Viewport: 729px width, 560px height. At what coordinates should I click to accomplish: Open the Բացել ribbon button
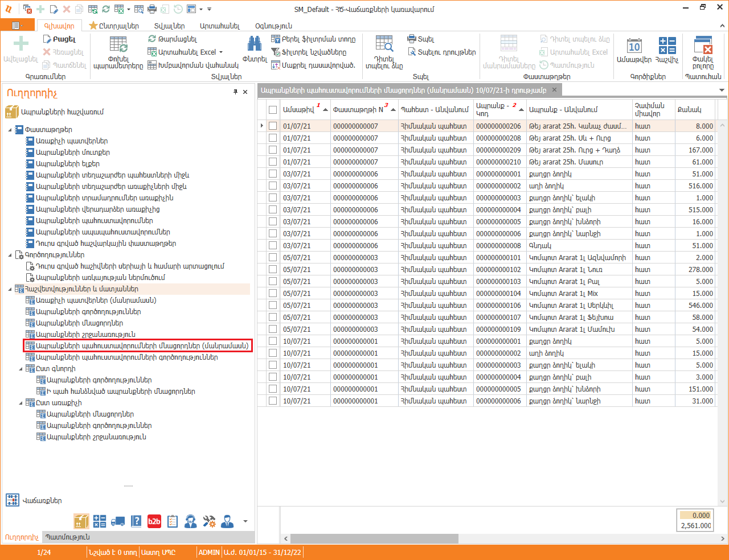tap(59, 39)
